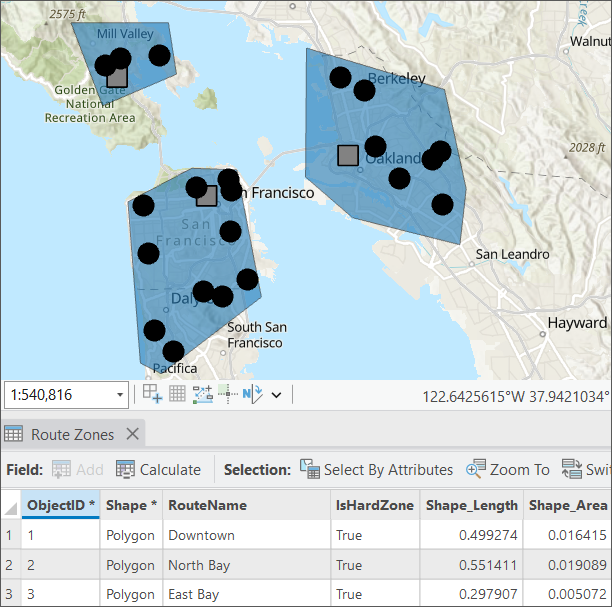Image resolution: width=612 pixels, height=607 pixels.
Task: Click the map north orientation icon
Action: pos(251,394)
